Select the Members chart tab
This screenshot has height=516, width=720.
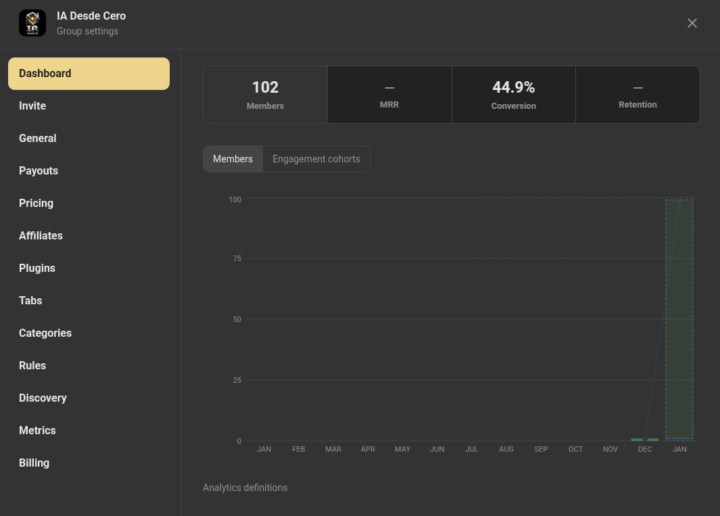coord(233,159)
